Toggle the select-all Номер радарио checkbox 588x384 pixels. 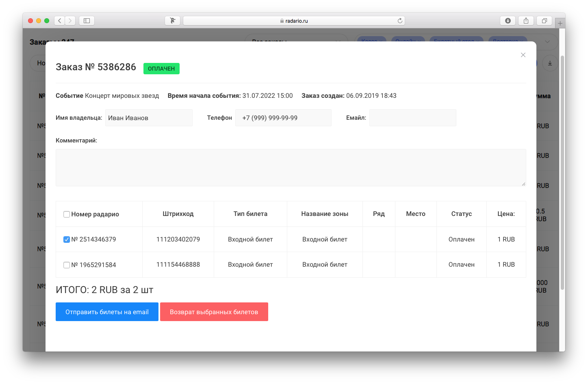pos(67,214)
